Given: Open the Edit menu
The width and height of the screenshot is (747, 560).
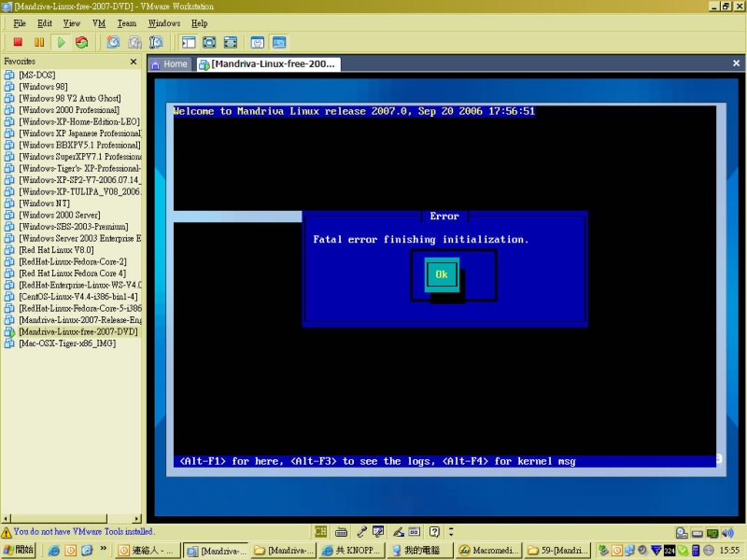Looking at the screenshot, I should click(x=45, y=23).
